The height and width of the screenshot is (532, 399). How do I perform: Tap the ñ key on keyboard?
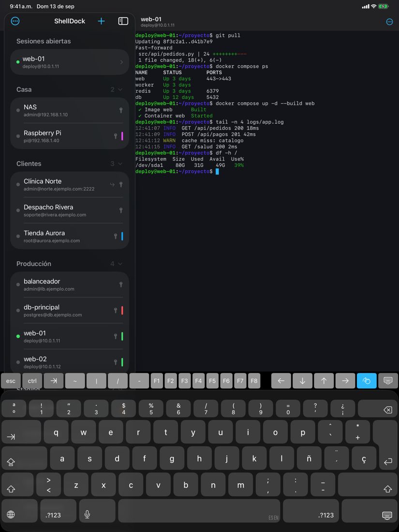[x=309, y=458]
